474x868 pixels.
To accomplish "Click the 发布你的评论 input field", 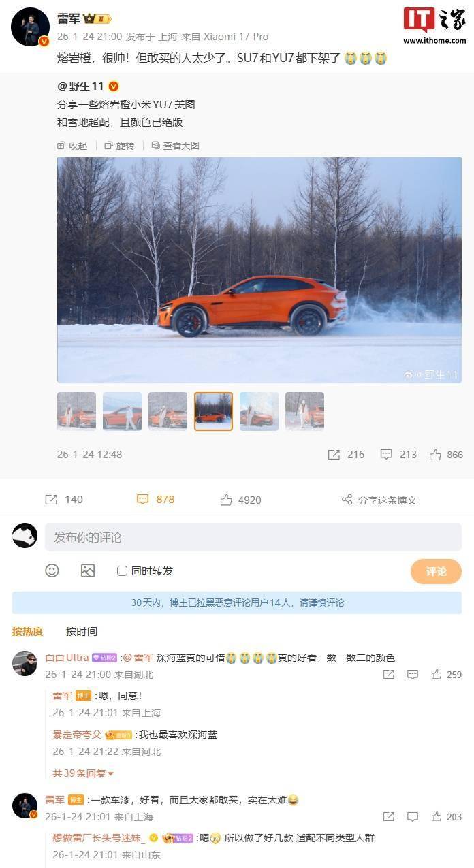I will pyautogui.click(x=253, y=537).
